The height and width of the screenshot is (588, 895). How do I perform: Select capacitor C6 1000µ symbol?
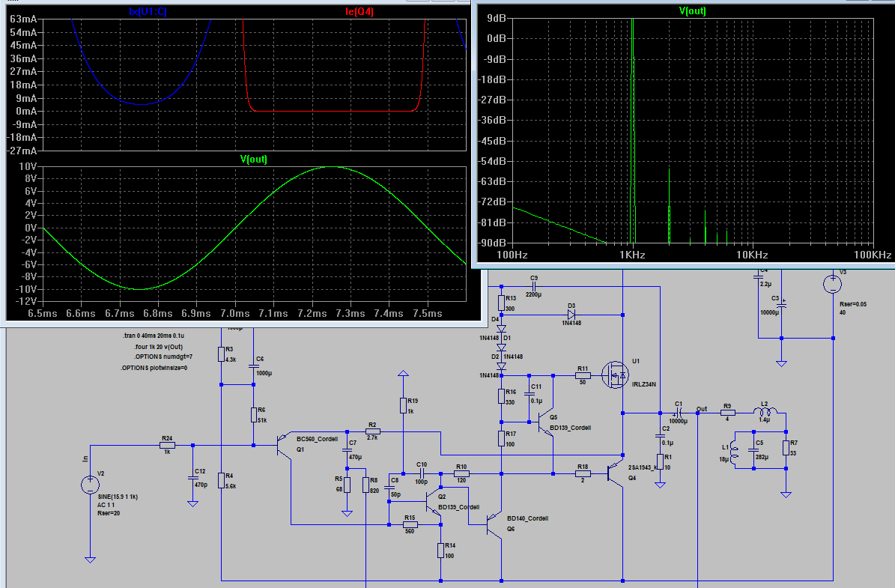[x=254, y=366]
